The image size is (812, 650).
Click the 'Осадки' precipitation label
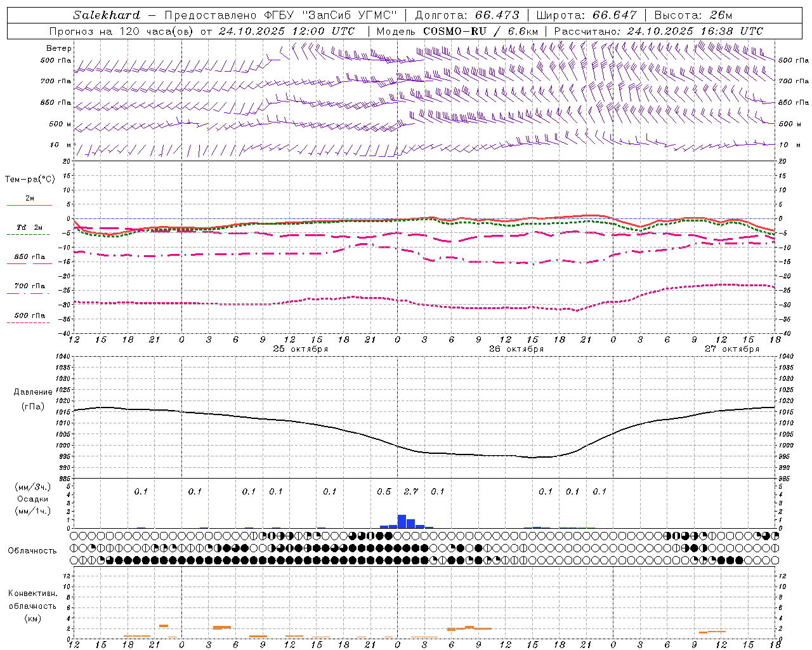[x=33, y=499]
